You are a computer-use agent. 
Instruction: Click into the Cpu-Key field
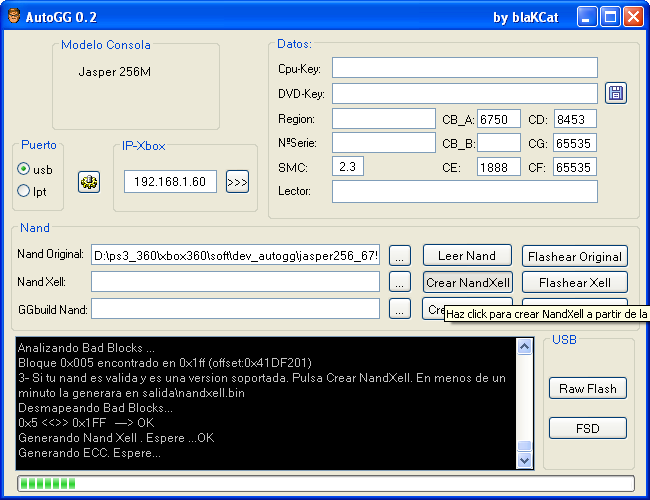point(464,68)
